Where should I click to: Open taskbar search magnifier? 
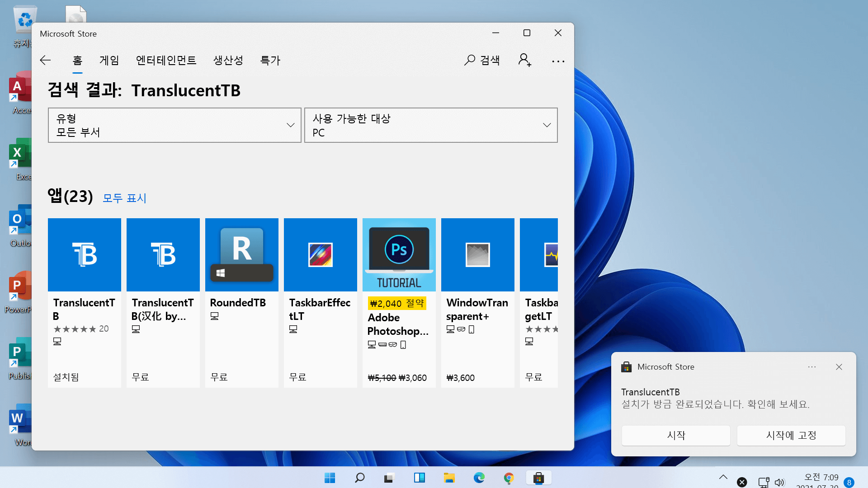pos(360,478)
